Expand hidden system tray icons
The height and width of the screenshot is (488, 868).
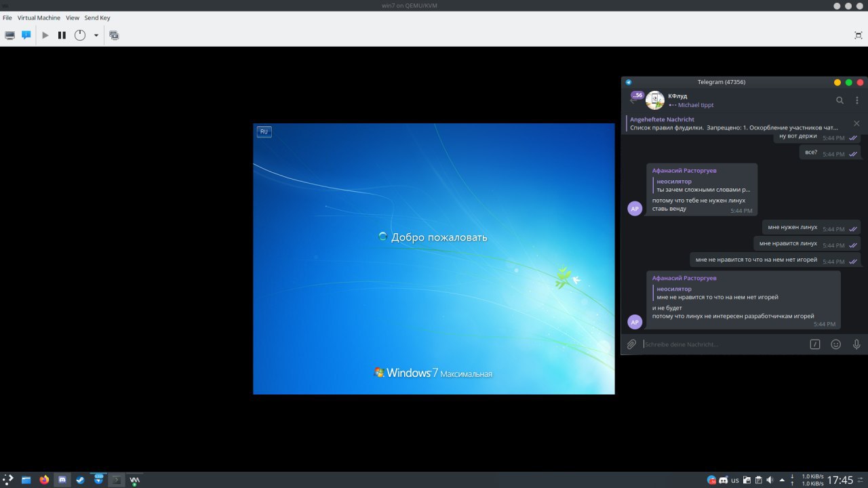point(782,480)
